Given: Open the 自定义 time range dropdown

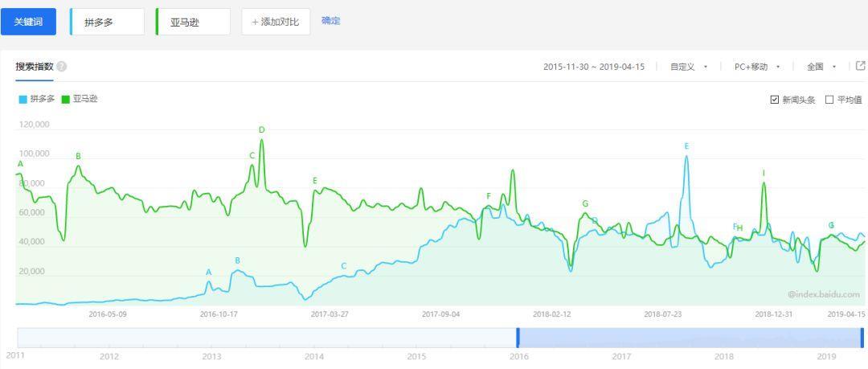Looking at the screenshot, I should point(689,67).
